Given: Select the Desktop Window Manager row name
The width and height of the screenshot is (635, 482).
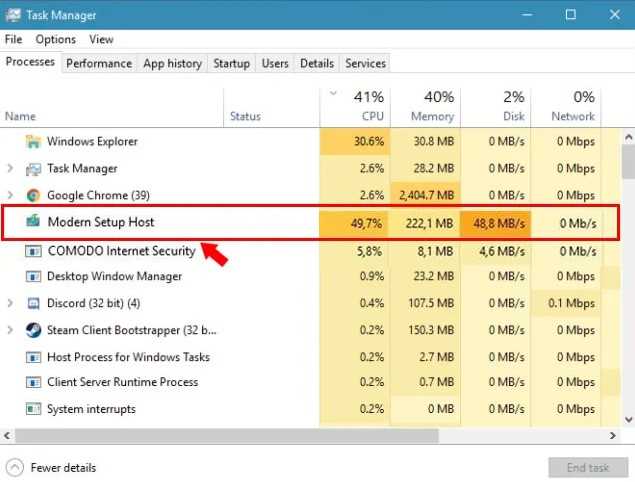Looking at the screenshot, I should point(115,277).
